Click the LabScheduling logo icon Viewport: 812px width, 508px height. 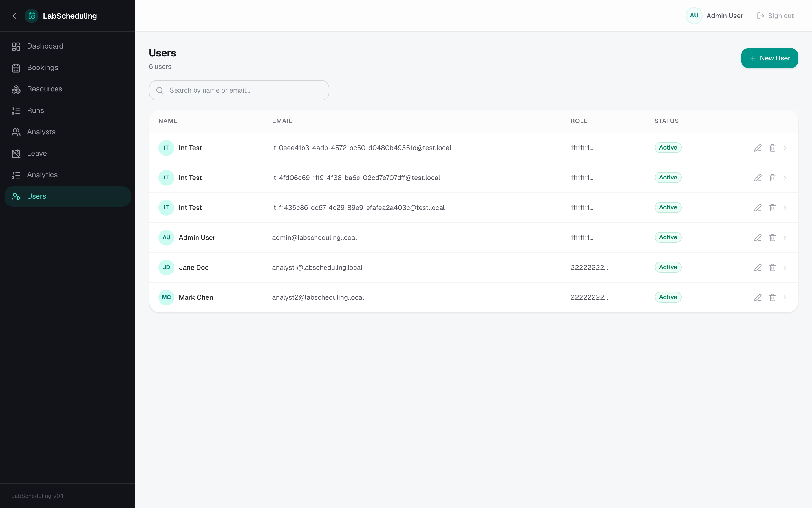(32, 16)
